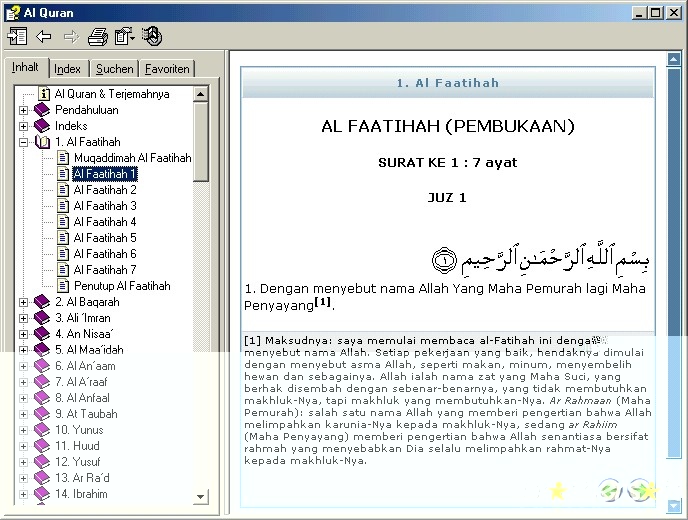The image size is (688, 520).
Task: Select 7. Al A'raaf in contents
Action: click(81, 382)
